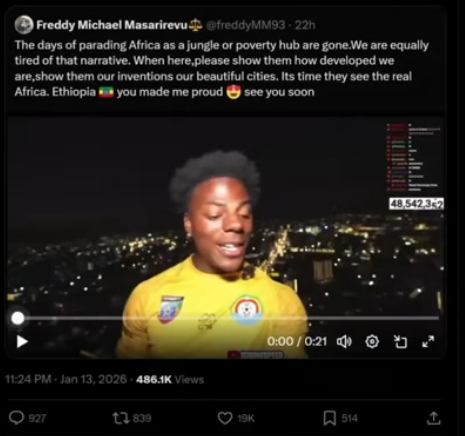This screenshot has height=436, width=465.
Task: Bookmark this tweet
Action: pos(330,418)
